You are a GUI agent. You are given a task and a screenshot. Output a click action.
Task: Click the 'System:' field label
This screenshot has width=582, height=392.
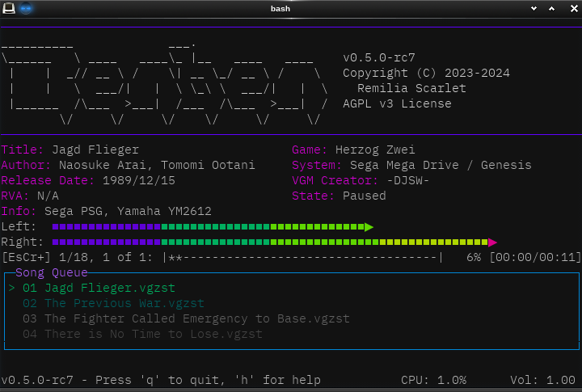coord(317,165)
